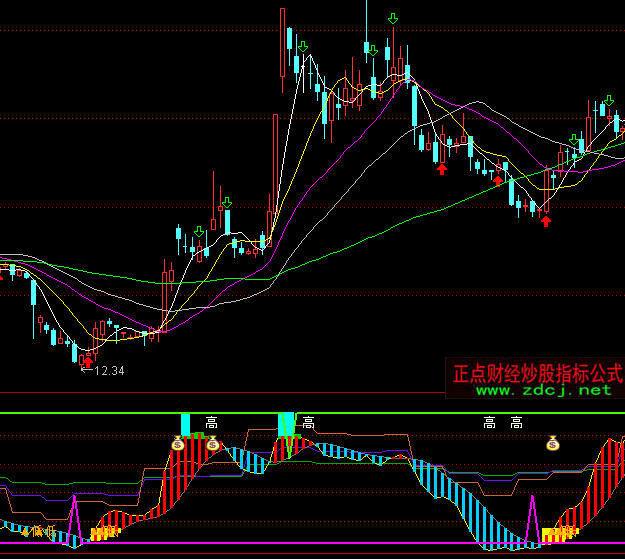Click the topmost green sell arrow on the chart

pyautogui.click(x=393, y=19)
